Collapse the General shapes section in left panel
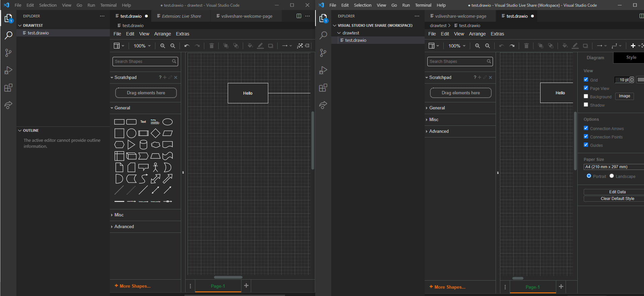 pos(145,108)
